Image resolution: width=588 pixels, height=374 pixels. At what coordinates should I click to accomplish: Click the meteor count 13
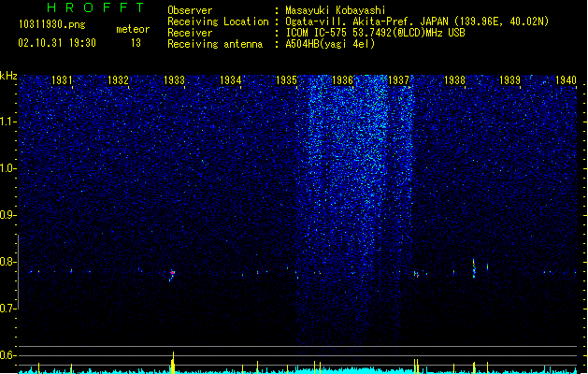[136, 43]
